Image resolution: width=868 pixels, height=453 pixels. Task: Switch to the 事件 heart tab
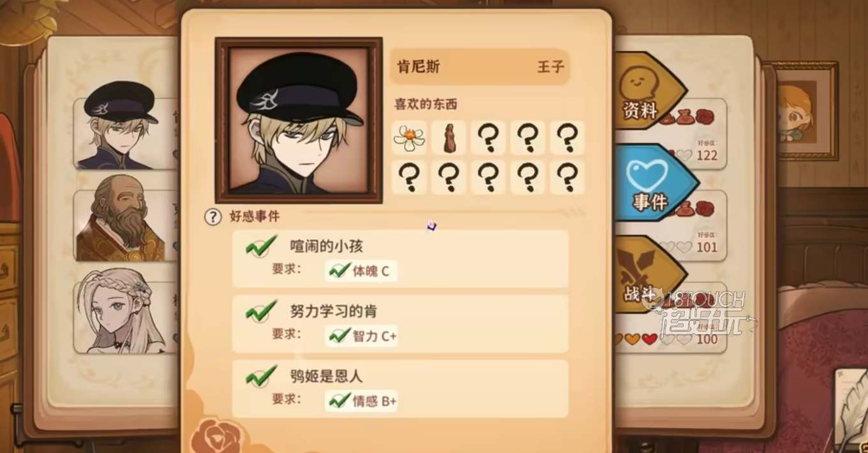point(651,182)
